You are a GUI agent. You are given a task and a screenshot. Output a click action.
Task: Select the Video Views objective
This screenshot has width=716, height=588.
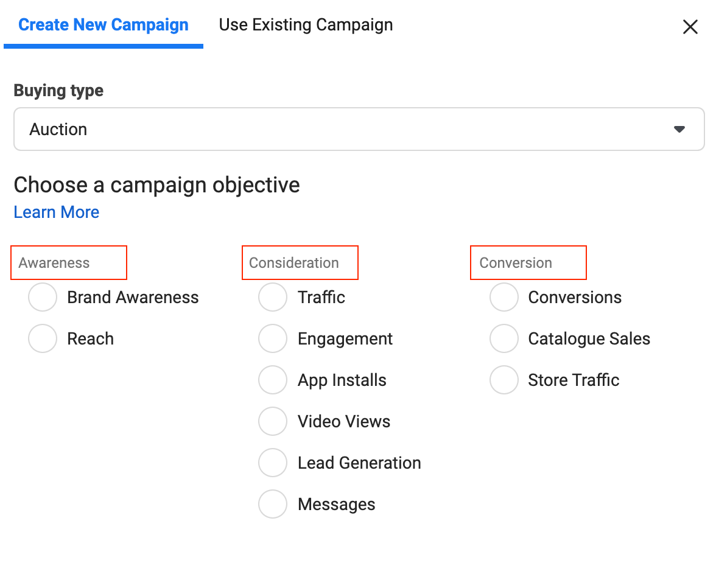coord(273,421)
